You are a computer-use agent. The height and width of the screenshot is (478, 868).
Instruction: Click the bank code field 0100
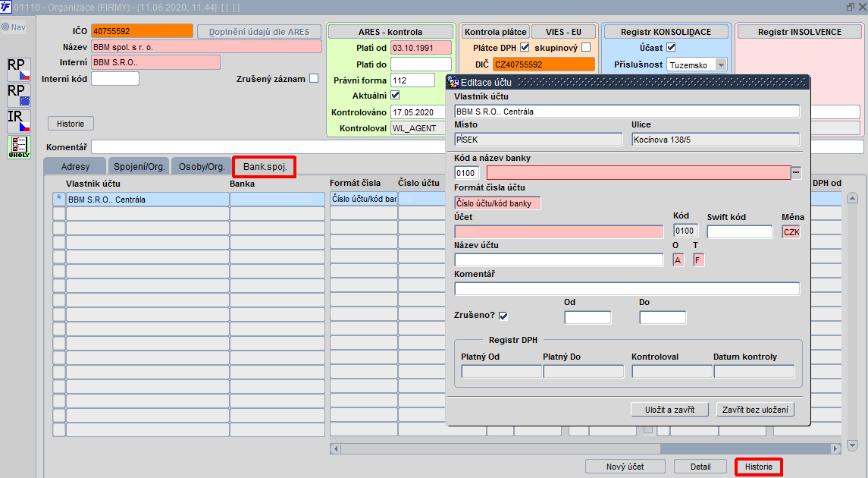(466, 173)
